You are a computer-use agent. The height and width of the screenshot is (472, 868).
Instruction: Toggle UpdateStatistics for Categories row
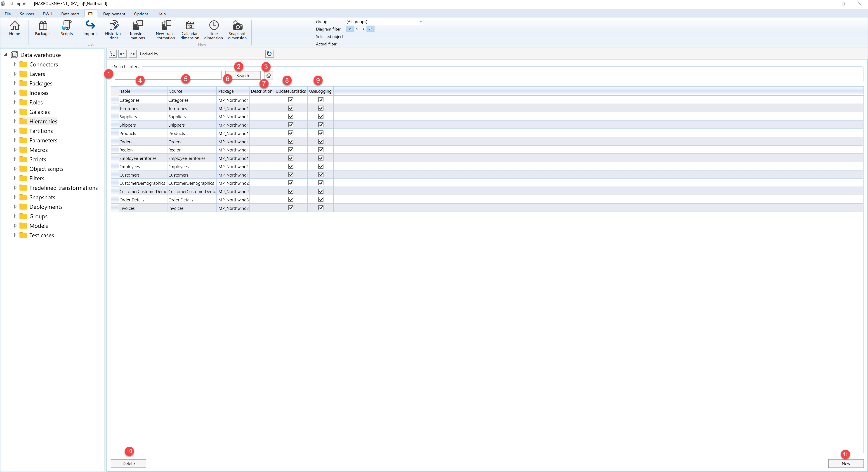(x=291, y=100)
